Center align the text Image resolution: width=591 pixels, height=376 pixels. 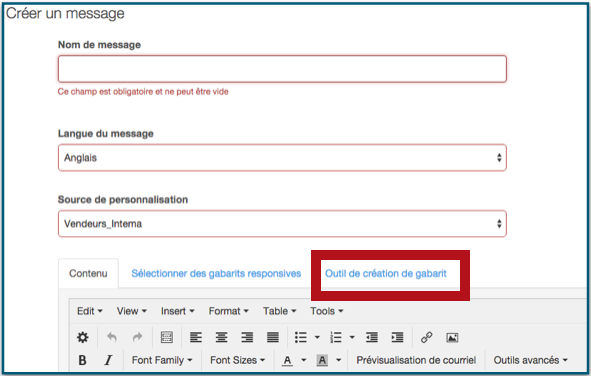click(222, 337)
